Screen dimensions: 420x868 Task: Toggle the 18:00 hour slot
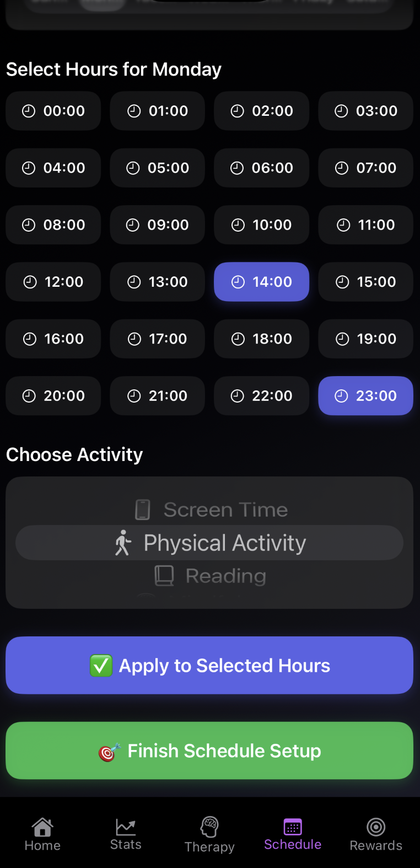tap(261, 339)
